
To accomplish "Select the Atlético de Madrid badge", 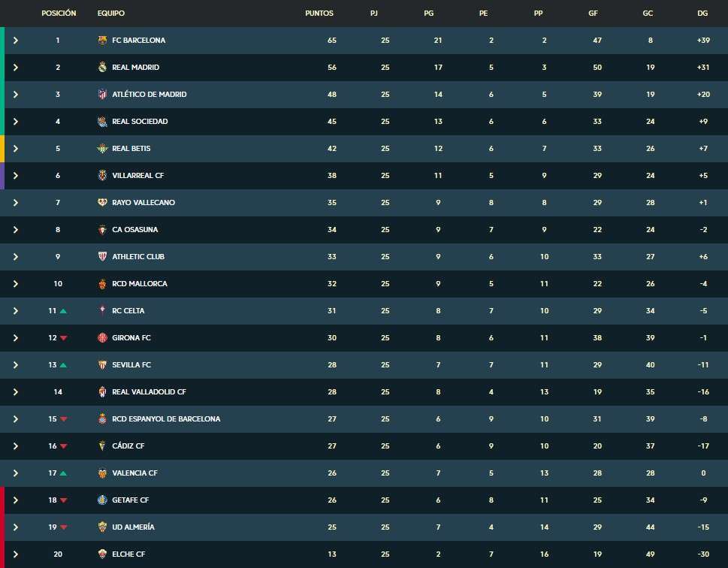I will click(102, 94).
